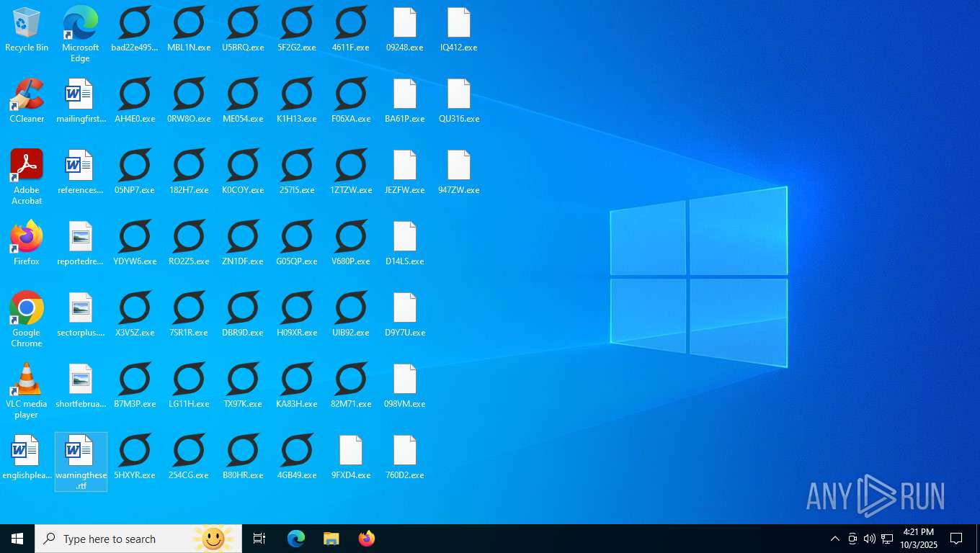
Task: Select the Google Chrome desktop shortcut
Action: (x=27, y=320)
